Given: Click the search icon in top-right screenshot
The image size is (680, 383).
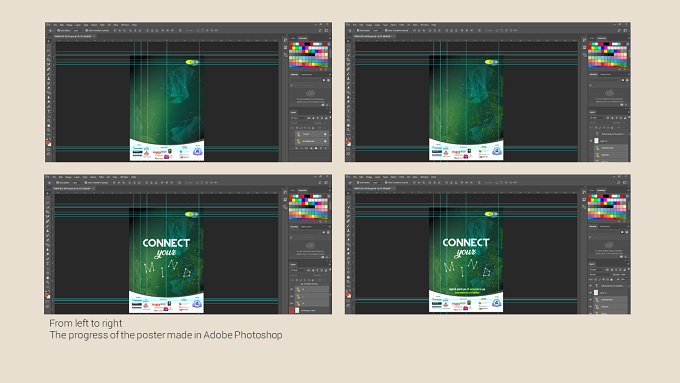Looking at the screenshot, I should point(620,30).
